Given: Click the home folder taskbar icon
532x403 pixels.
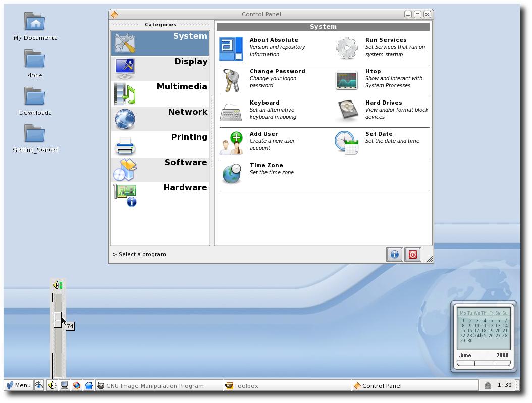Looking at the screenshot, I should pyautogui.click(x=89, y=385).
